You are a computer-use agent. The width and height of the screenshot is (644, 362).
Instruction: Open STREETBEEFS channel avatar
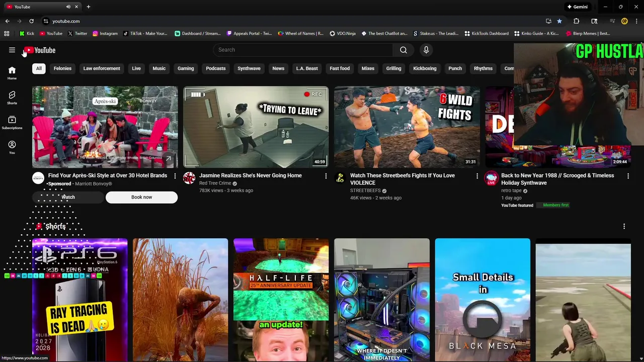[340, 178]
